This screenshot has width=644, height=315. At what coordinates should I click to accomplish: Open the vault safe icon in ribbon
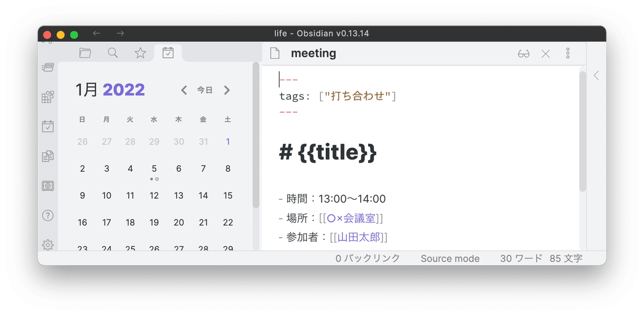pos(48,186)
